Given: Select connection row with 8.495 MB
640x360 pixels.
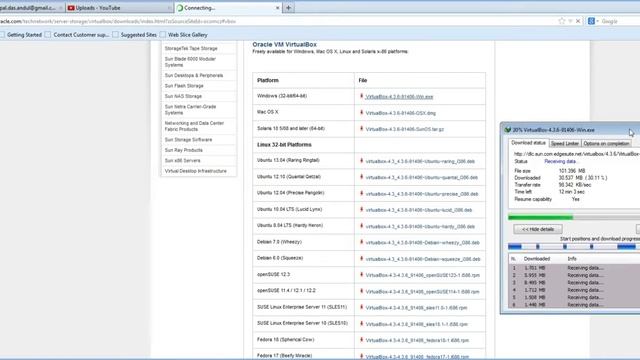Looking at the screenshot, I should [x=574, y=283].
